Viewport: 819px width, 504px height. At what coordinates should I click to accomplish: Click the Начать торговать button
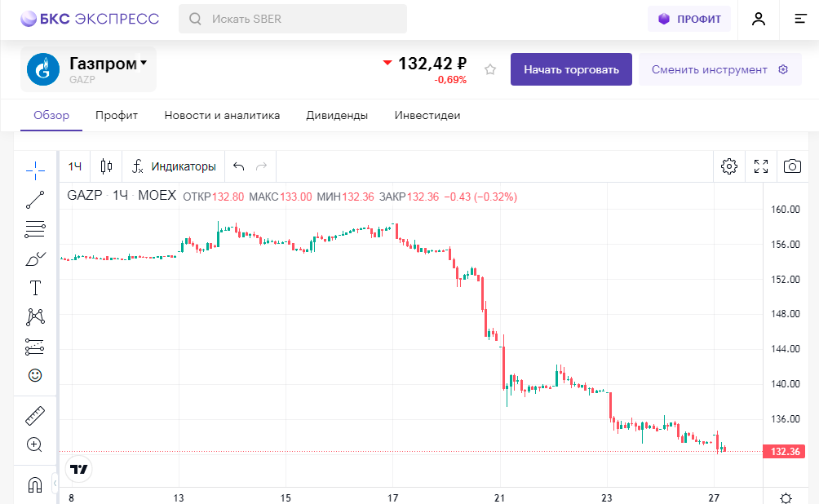[571, 69]
